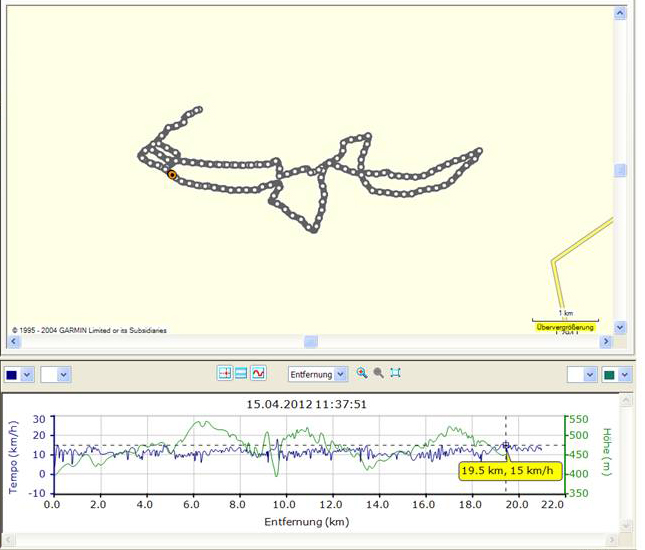Click the orange highlighted position marker on the track
This screenshot has height=550, width=645.
point(172,175)
